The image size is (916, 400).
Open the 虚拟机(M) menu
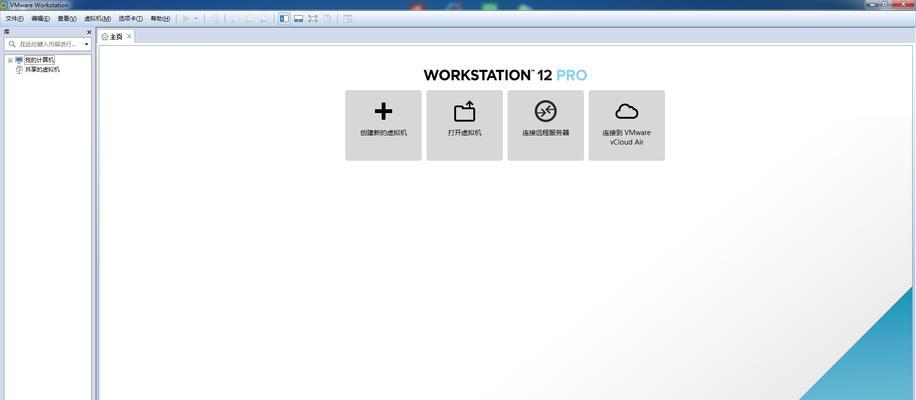click(x=98, y=19)
